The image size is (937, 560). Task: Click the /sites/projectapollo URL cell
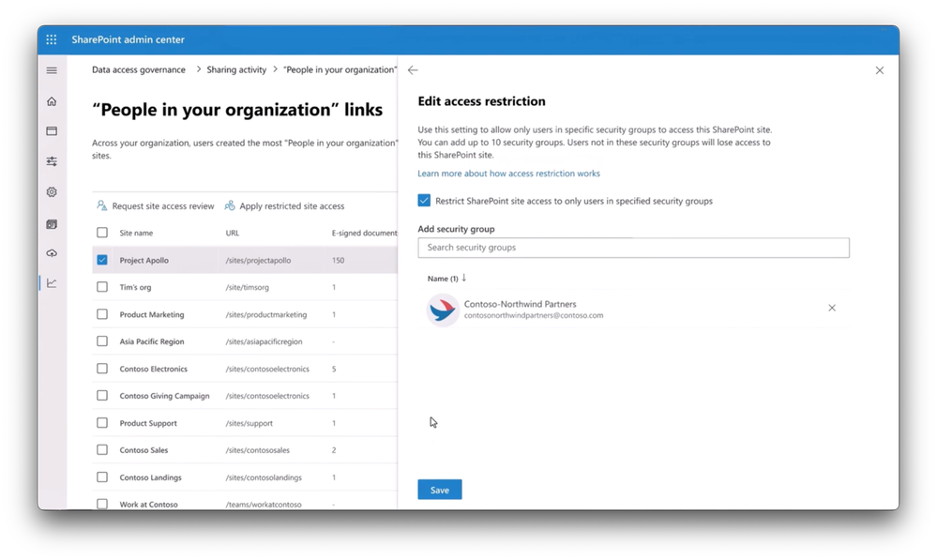258,261
